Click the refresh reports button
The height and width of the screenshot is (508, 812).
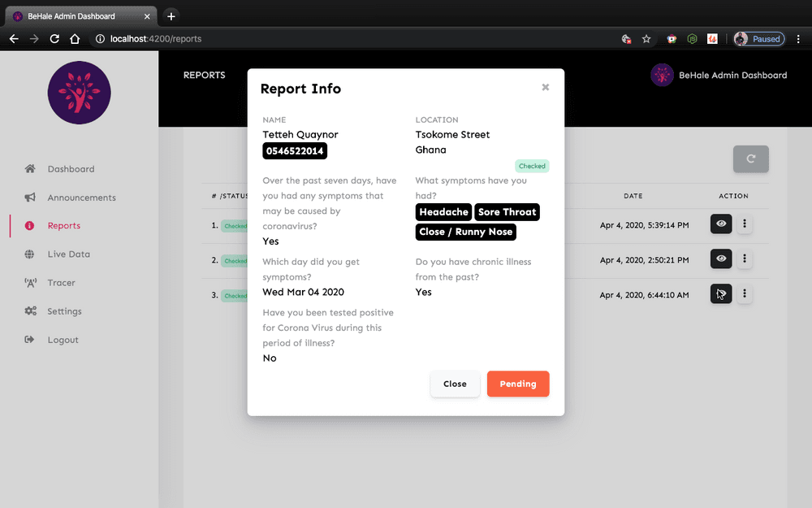[750, 159]
